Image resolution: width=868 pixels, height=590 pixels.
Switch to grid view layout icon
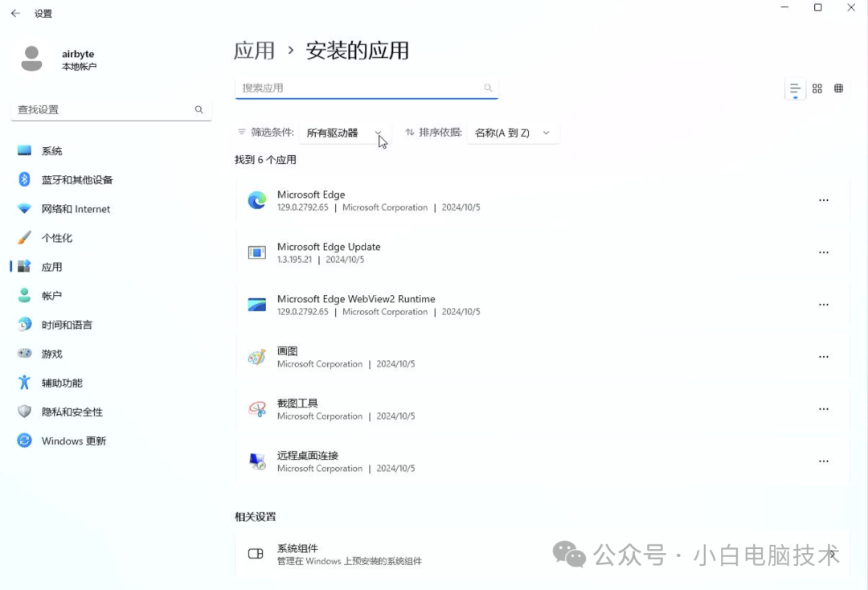coord(817,88)
